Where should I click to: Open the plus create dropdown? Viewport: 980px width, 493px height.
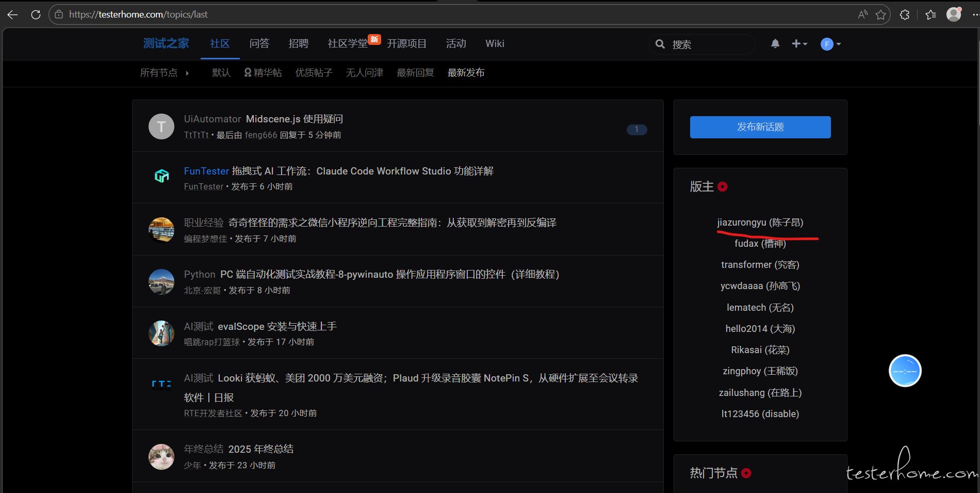[x=799, y=44]
